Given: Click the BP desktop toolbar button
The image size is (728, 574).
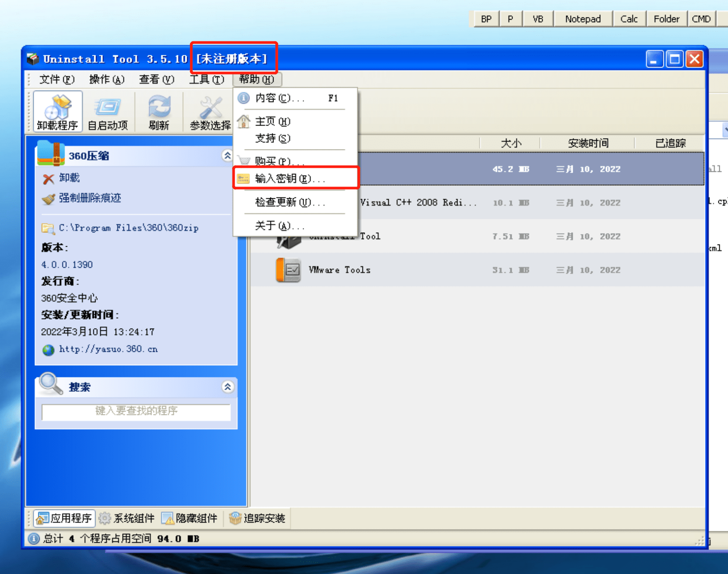Looking at the screenshot, I should coord(486,19).
